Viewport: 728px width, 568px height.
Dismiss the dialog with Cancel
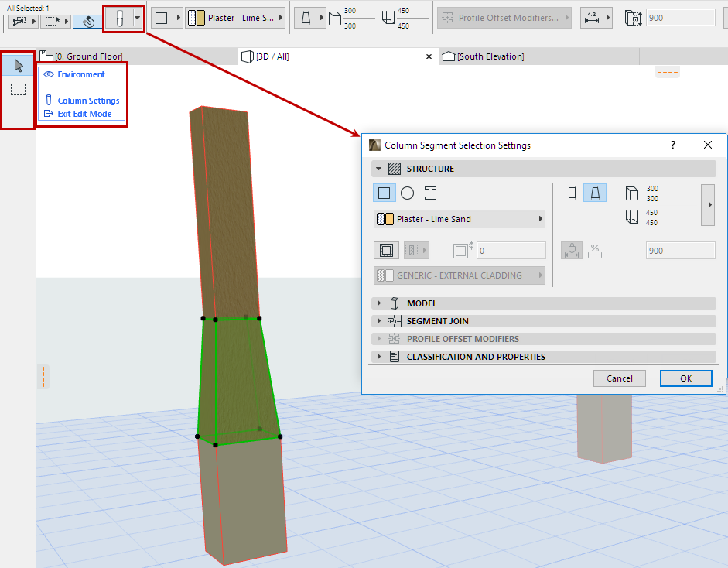pyautogui.click(x=619, y=378)
